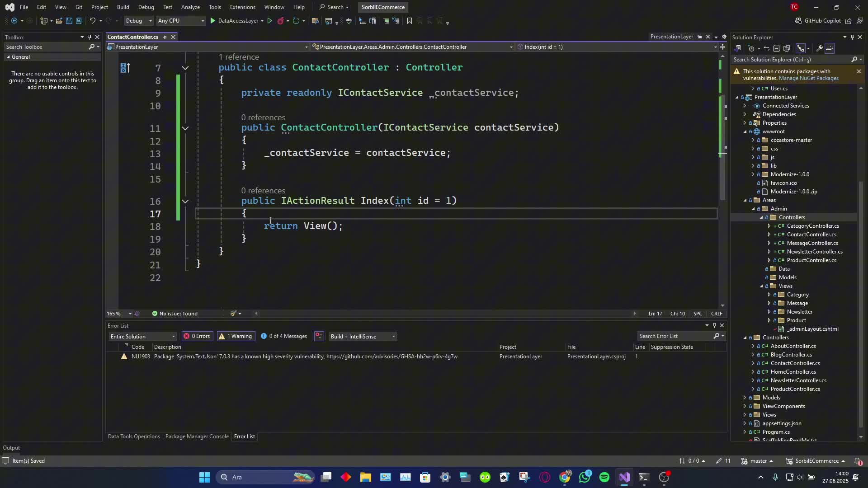
Task: Open the Any CPU platform dropdown
Action: (180, 21)
